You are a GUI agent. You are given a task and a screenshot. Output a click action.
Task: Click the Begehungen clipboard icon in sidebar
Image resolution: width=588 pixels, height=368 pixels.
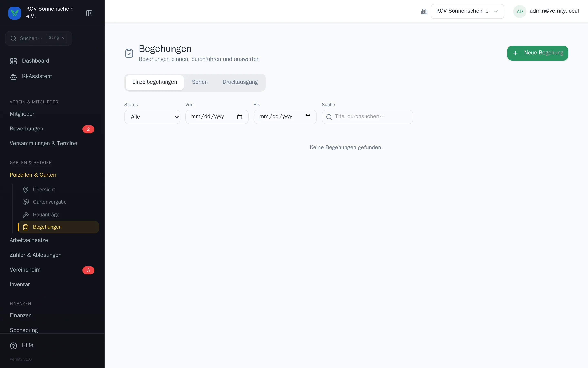click(26, 227)
